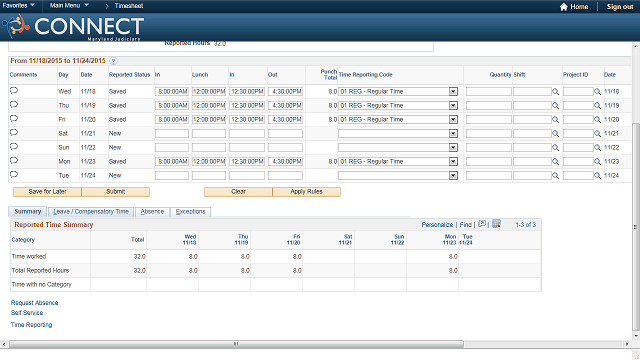
Task: Click Find link in summary header
Action: coord(465,224)
